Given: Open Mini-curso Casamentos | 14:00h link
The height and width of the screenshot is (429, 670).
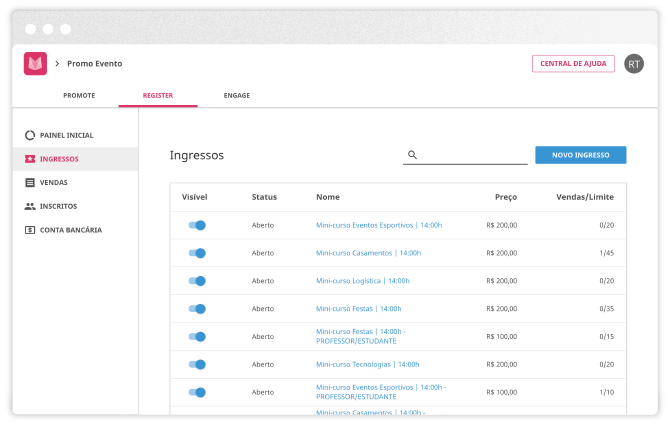Looking at the screenshot, I should pos(368,253).
